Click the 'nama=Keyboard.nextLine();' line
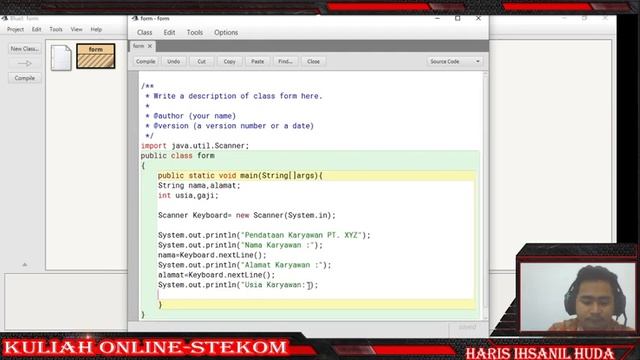The width and height of the screenshot is (640, 360). (212, 255)
